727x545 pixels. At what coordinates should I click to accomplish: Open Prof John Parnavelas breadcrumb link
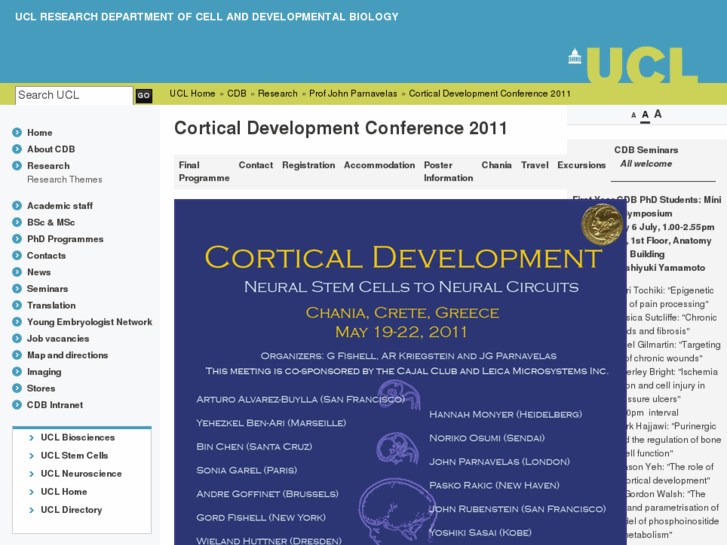(353, 94)
